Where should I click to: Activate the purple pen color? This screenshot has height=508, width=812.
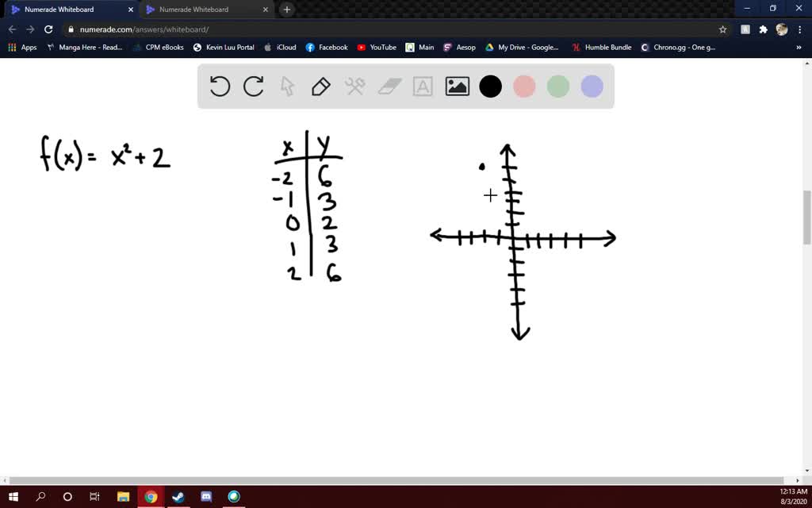click(591, 87)
